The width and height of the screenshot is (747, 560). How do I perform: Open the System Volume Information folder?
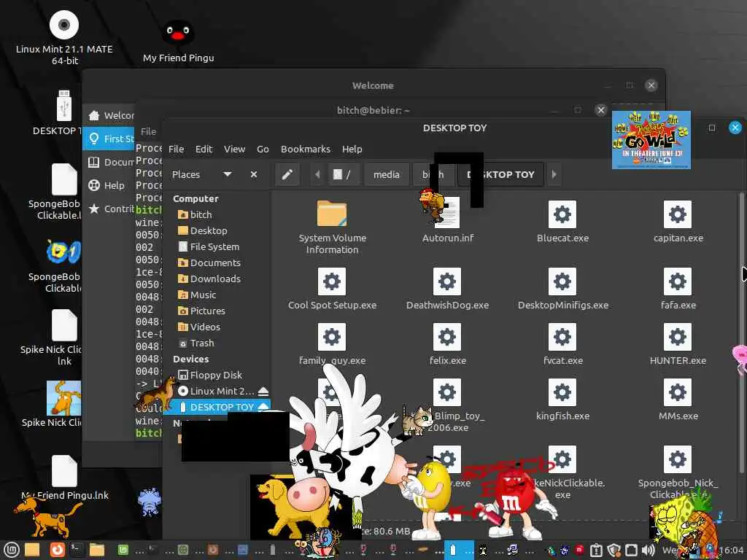click(332, 214)
